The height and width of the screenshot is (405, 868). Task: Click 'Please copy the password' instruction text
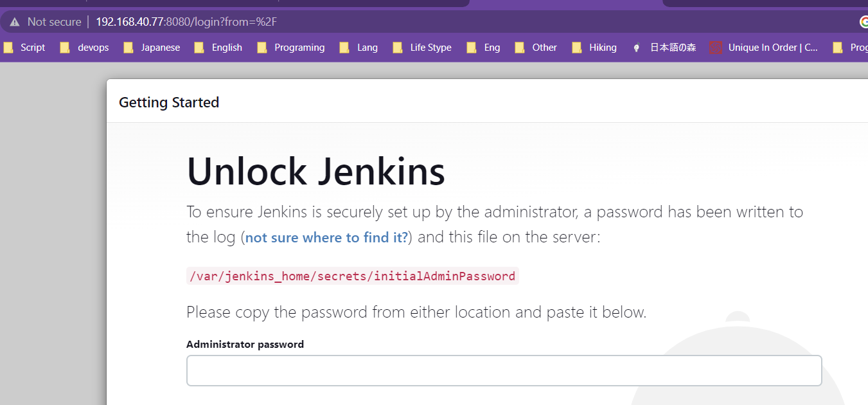click(x=416, y=312)
